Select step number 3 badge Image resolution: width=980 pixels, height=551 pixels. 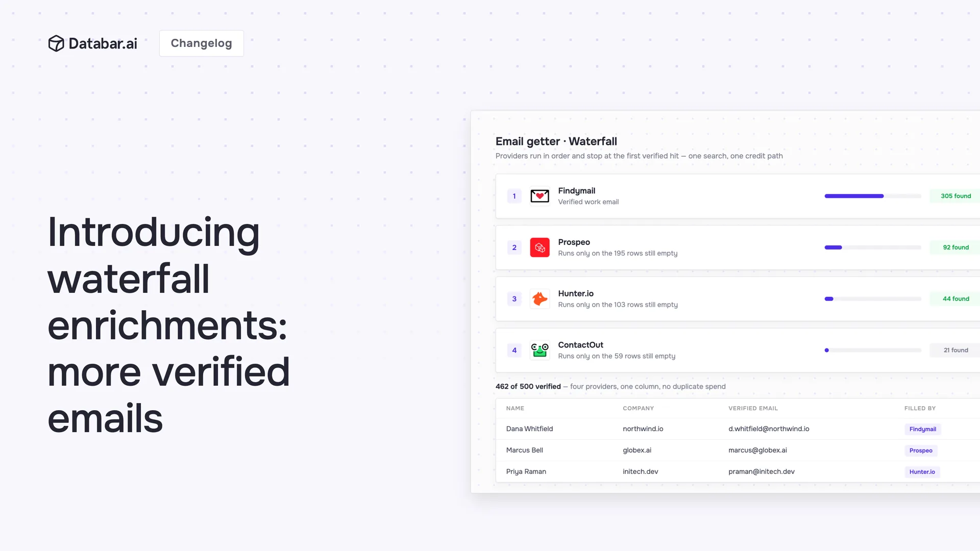click(x=514, y=299)
